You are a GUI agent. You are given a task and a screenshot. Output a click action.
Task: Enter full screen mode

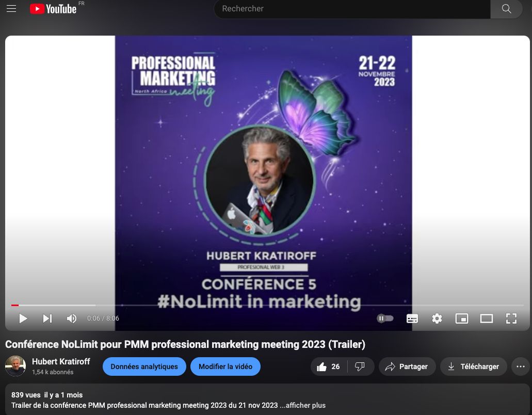coord(511,318)
